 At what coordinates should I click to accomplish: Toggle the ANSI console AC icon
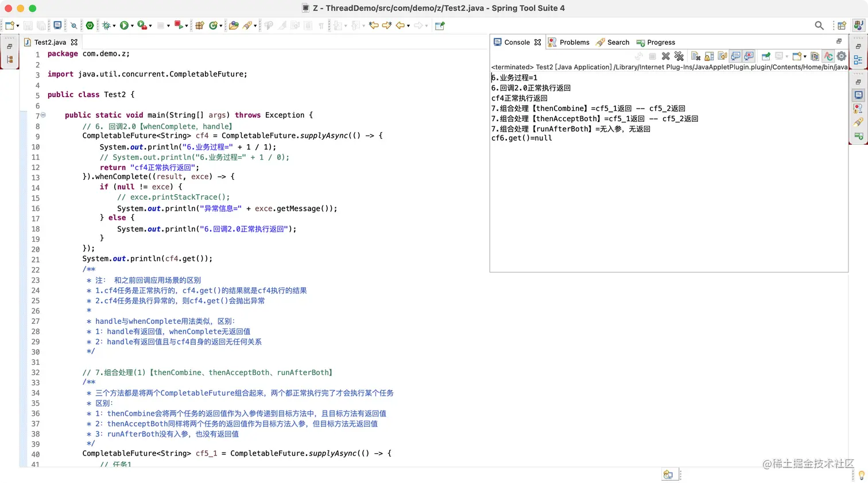tap(828, 56)
